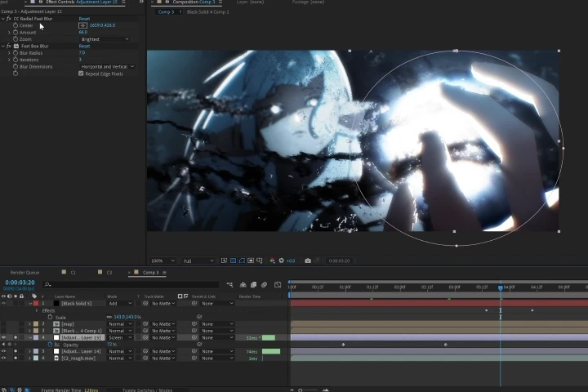
Task: Toggle Opacity stopwatch on Adjustment Layer 15
Action: [x=50, y=345]
